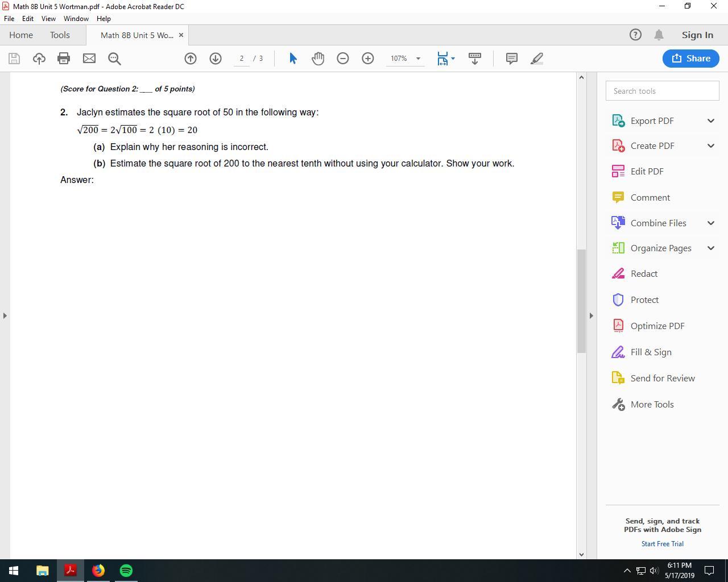Click in the Search tools field
The height and width of the screenshot is (582, 728).
point(662,91)
